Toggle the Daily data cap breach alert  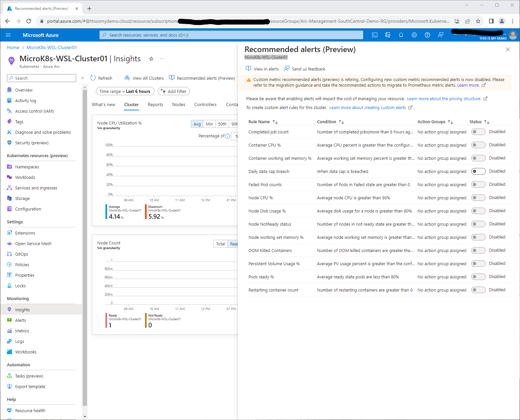pyautogui.click(x=478, y=171)
